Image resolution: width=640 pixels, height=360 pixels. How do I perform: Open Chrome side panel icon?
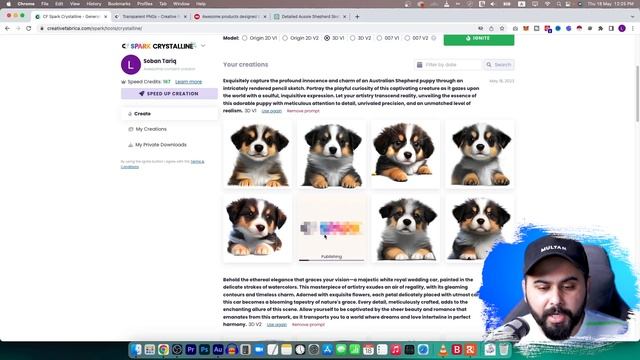[x=611, y=29]
